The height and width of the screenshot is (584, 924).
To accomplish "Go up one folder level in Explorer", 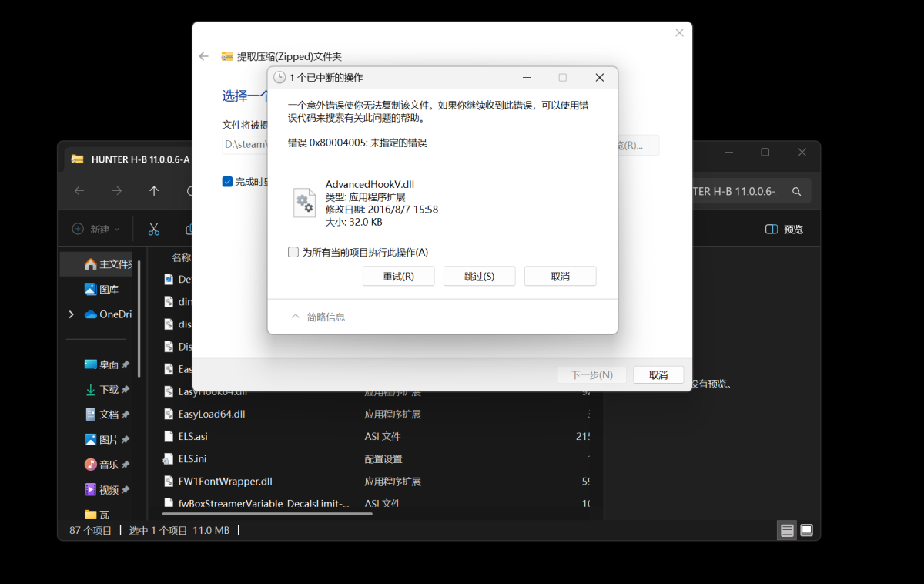I will [154, 191].
